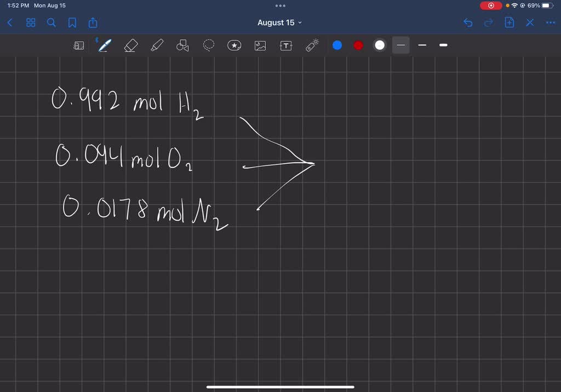This screenshot has width=561, height=392.
Task: Select the red pen color swatch
Action: click(358, 45)
